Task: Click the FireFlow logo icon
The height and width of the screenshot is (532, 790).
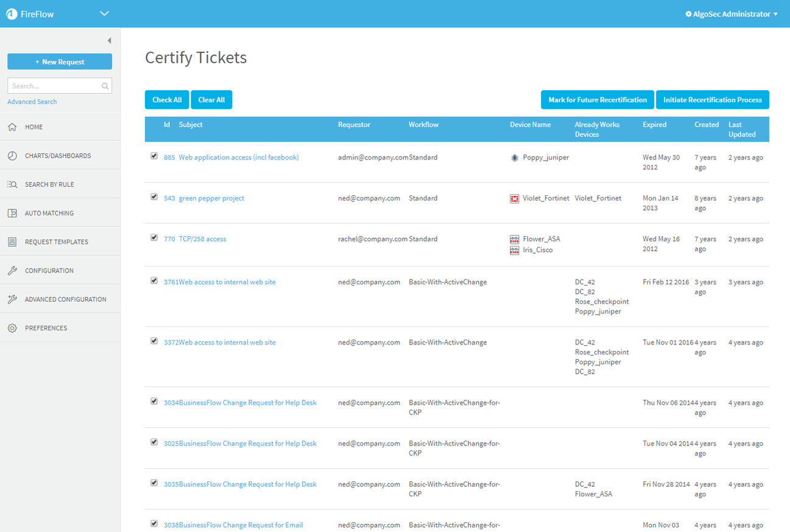Action: click(12, 14)
